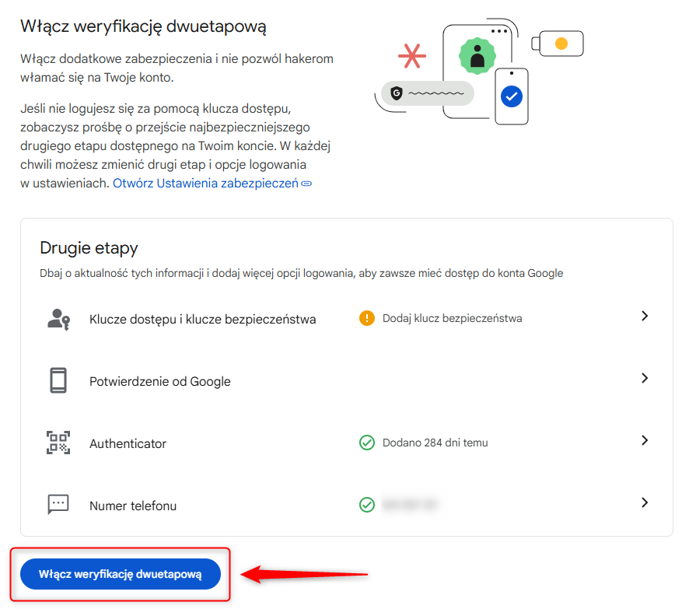Viewport: 696px width, 616px height.
Task: Click the QR code Authenticator icon
Action: pos(58,443)
